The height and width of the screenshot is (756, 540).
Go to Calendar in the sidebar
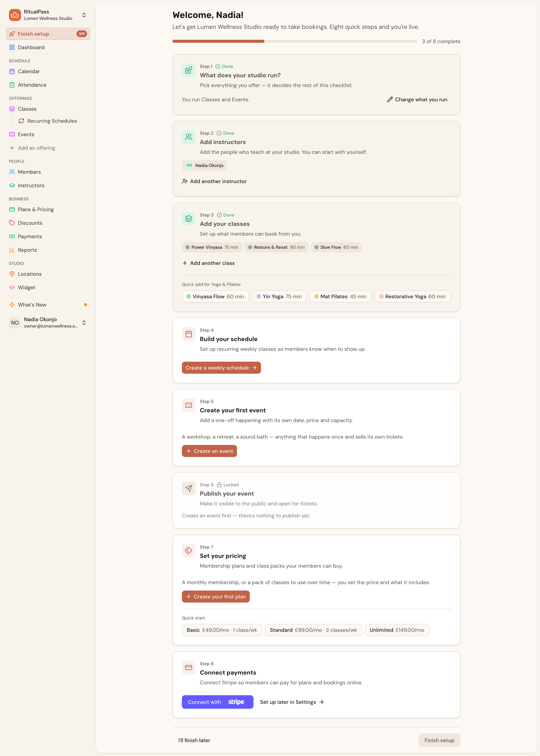[x=48, y=71]
